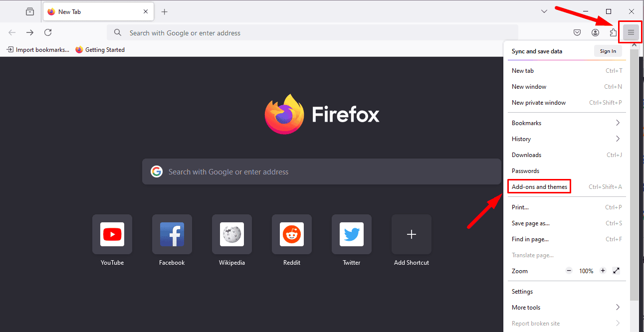Open Add-ons and themes

(x=567, y=187)
